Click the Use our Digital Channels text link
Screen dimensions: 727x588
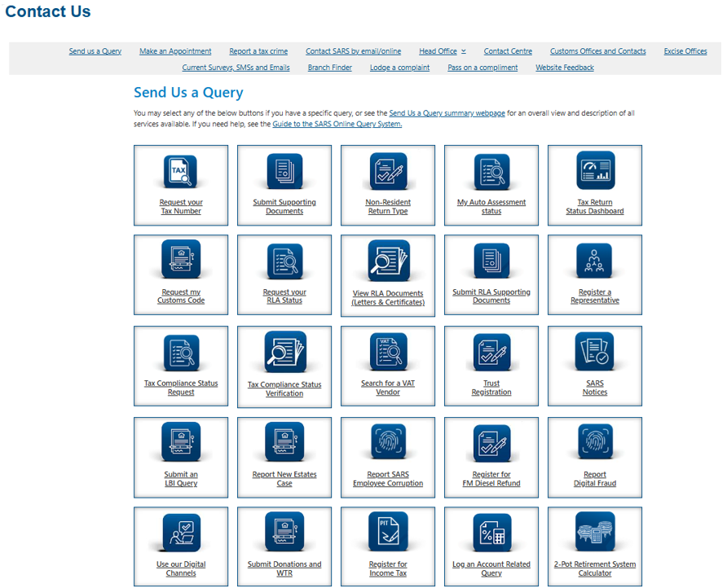click(181, 569)
